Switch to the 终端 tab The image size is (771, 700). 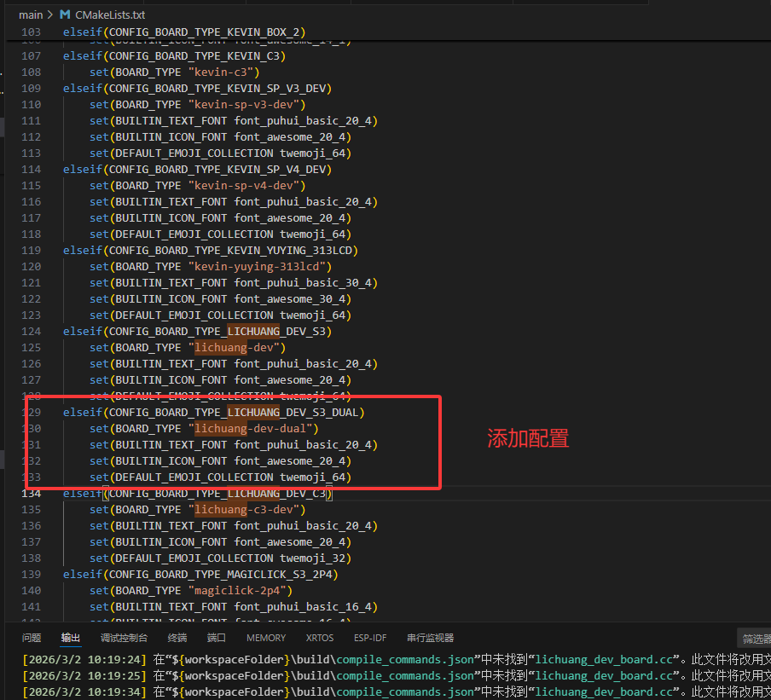click(177, 638)
